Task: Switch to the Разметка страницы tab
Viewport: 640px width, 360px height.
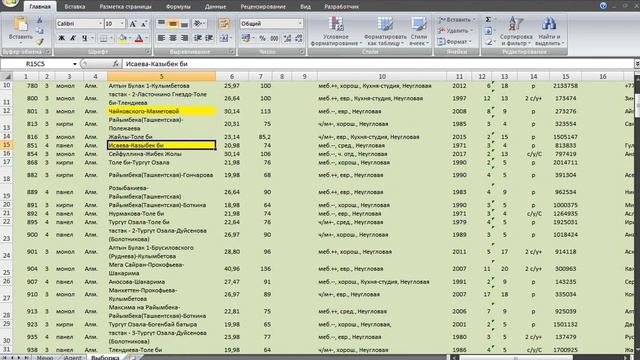Action: (125, 7)
